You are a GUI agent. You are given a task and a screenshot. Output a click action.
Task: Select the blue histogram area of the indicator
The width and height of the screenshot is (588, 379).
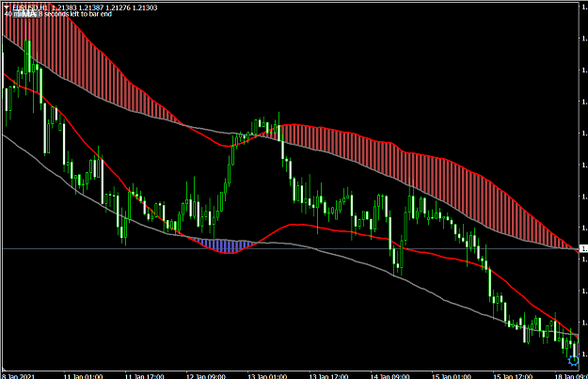[226, 245]
